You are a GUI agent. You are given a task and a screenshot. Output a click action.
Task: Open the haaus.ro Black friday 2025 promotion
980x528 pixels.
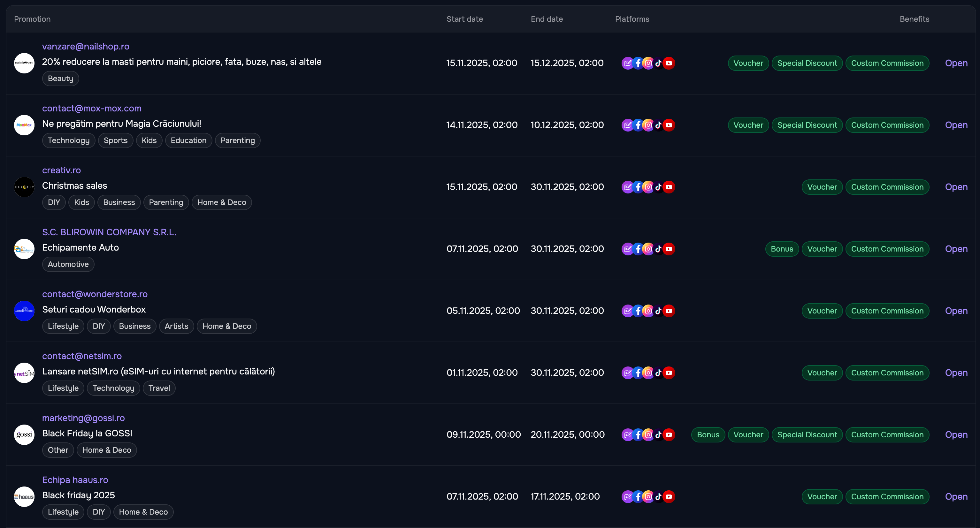pos(956,497)
